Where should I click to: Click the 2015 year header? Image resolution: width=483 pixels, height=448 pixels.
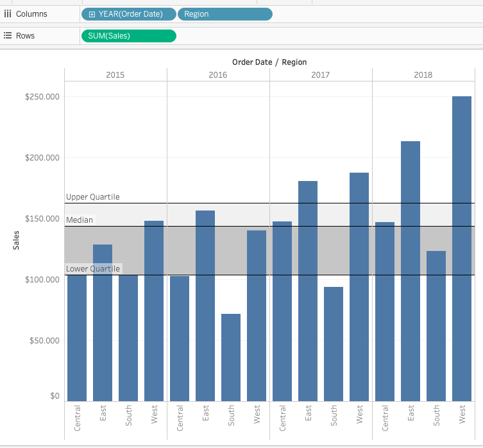coord(115,75)
